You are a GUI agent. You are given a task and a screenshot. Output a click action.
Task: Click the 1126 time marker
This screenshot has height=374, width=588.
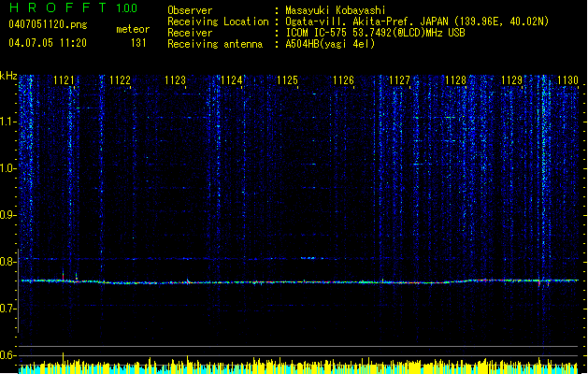tap(343, 80)
